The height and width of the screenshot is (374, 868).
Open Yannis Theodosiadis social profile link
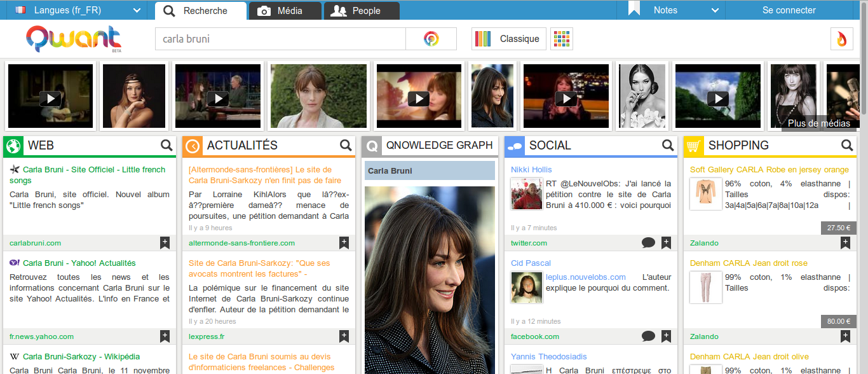coord(549,356)
